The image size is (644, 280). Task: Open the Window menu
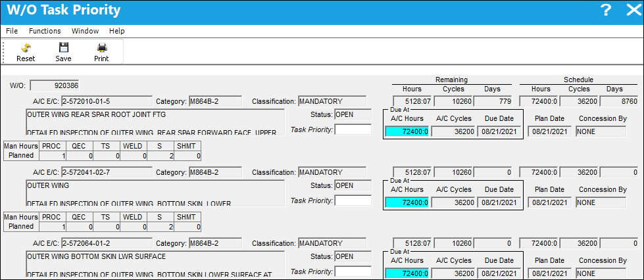85,31
